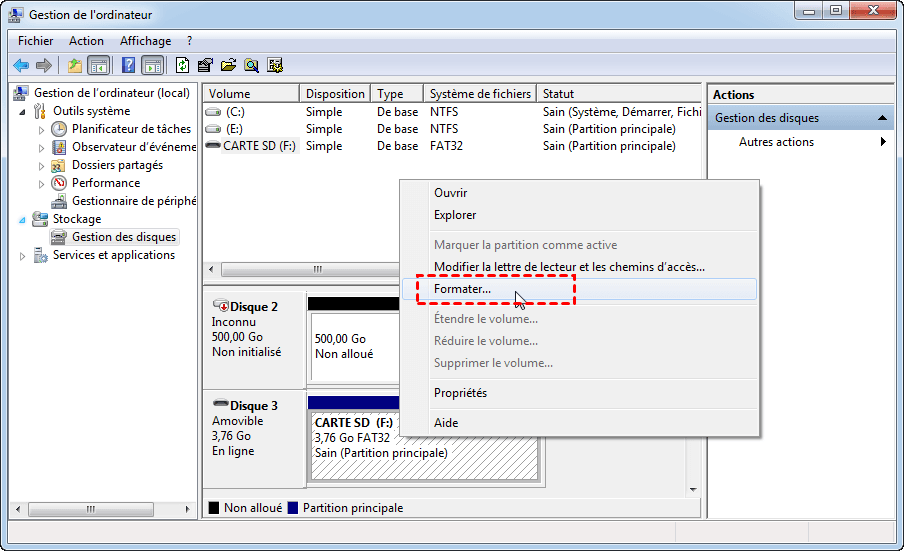904x551 pixels.
Task: Click the disk pane scroll down arrow
Action: (x=693, y=490)
